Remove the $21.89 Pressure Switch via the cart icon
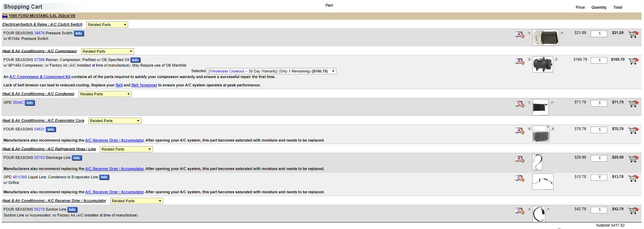The image size is (644, 229). click(634, 34)
